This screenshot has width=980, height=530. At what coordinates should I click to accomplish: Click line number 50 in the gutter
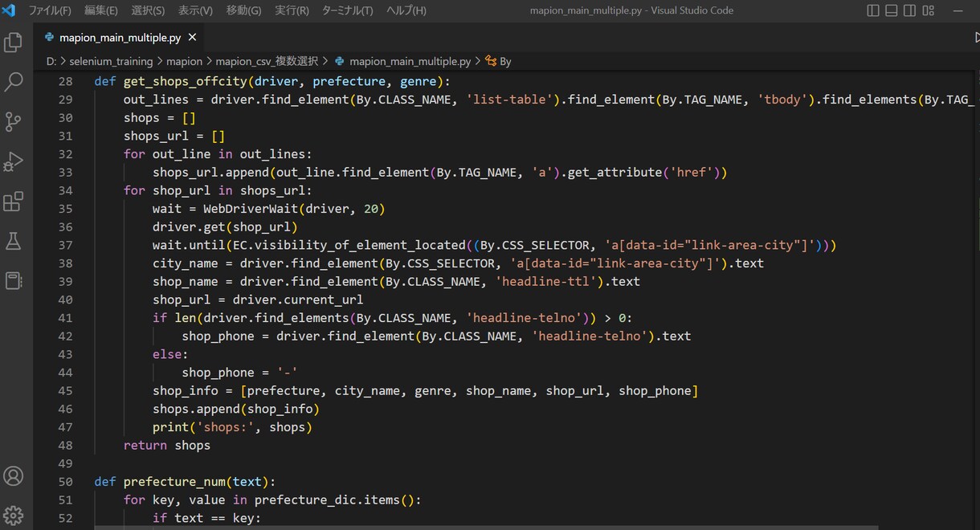pos(65,482)
